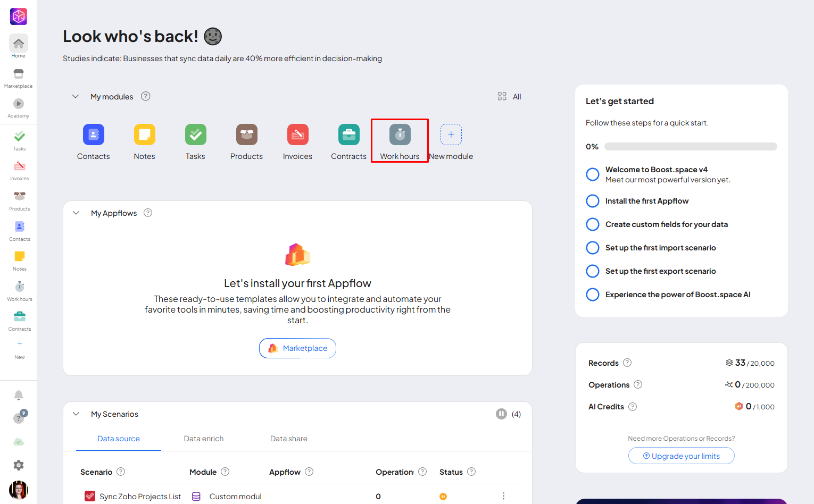The height and width of the screenshot is (504, 814).
Task: Check the 'Install the first Appflow' step
Action: pos(592,201)
